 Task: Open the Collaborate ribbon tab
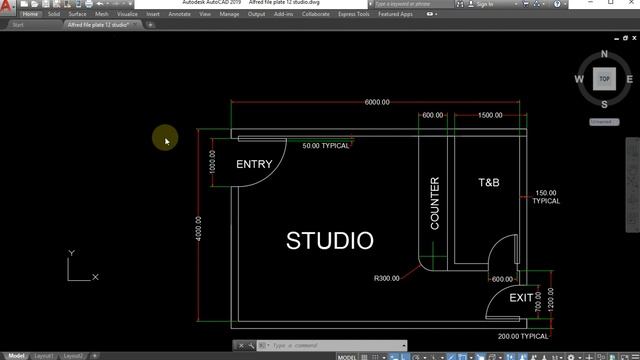316,14
